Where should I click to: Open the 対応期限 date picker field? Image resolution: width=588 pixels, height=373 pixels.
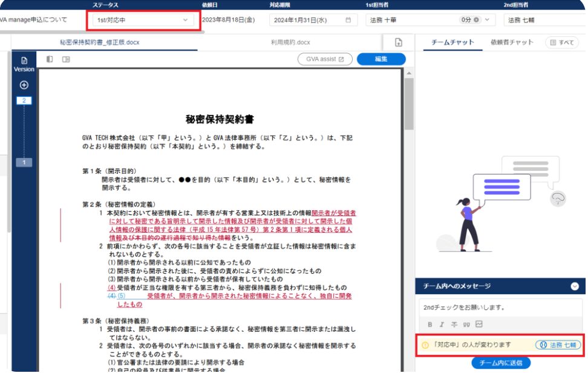[x=313, y=20]
